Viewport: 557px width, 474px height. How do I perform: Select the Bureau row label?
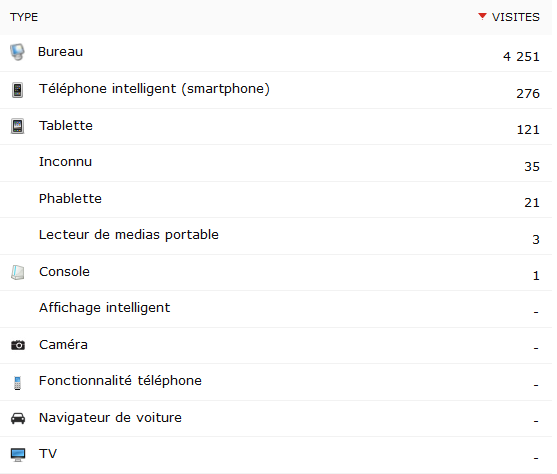tap(60, 52)
